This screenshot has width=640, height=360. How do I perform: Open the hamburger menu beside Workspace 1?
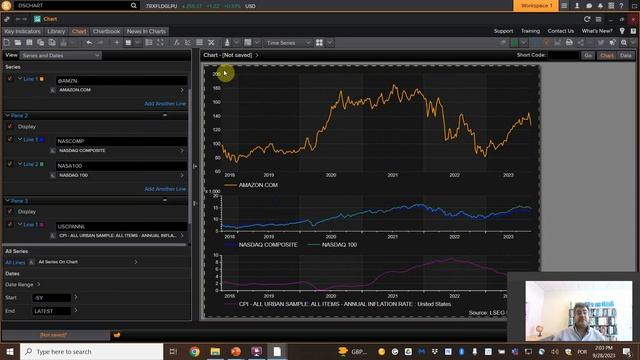point(564,6)
